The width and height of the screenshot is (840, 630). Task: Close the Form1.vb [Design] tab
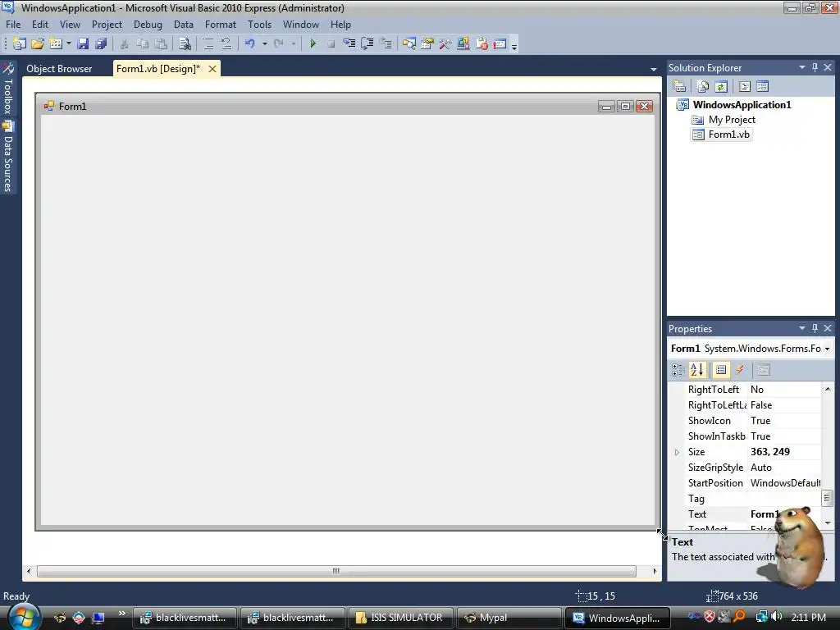click(212, 69)
